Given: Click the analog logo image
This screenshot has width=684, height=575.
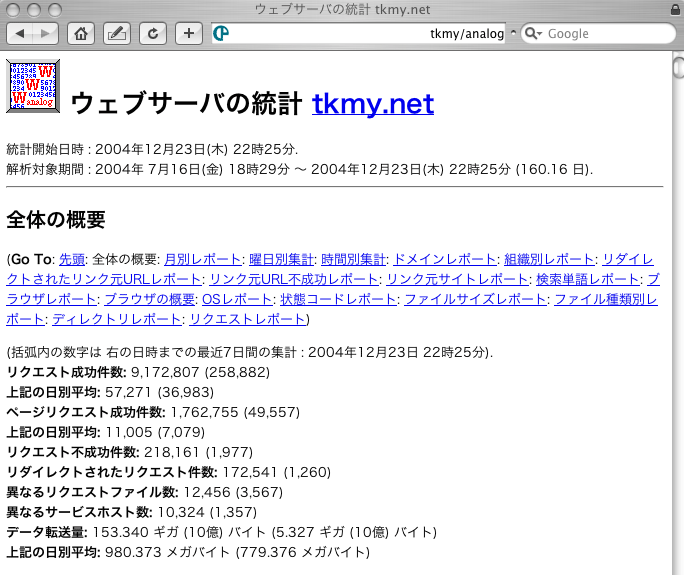Looking at the screenshot, I should [32, 86].
